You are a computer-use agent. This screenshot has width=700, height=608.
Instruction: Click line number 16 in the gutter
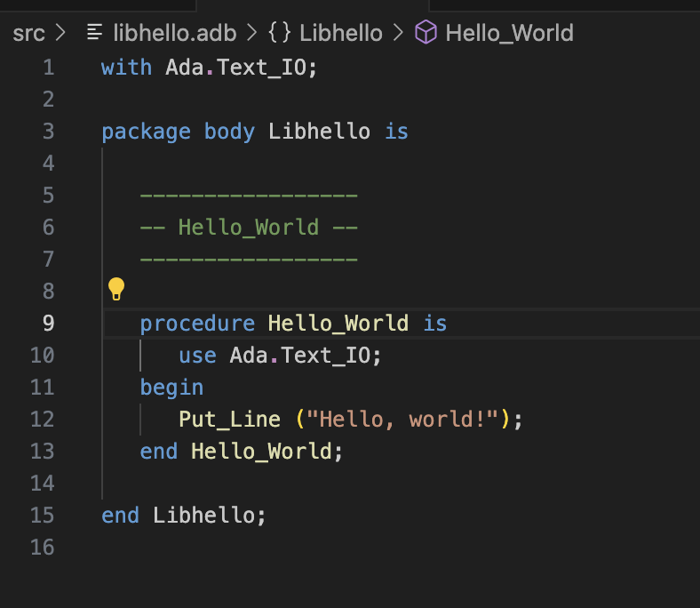(43, 548)
